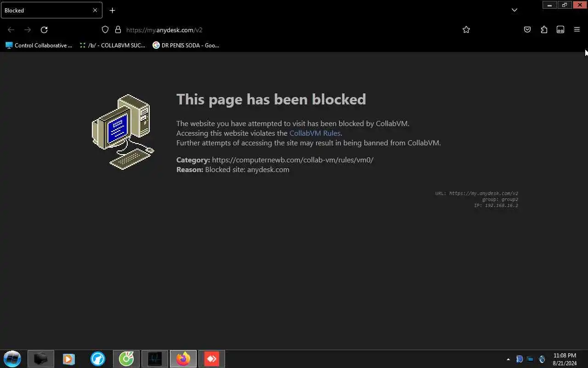
Task: Click the toolbar icon right of Extensions
Action: pos(560,30)
